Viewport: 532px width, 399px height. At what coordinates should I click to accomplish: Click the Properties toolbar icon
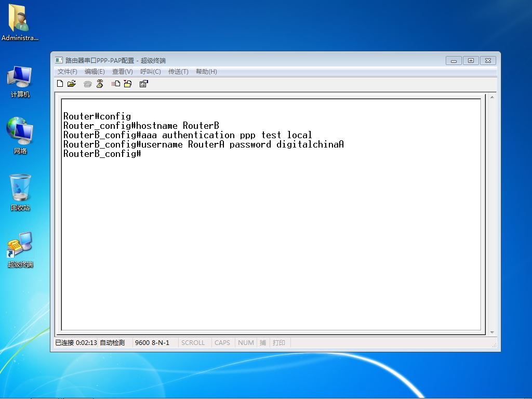143,84
